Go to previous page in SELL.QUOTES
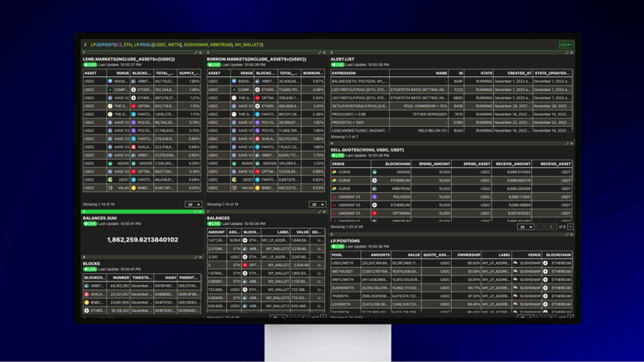644x362 pixels. click(x=540, y=227)
